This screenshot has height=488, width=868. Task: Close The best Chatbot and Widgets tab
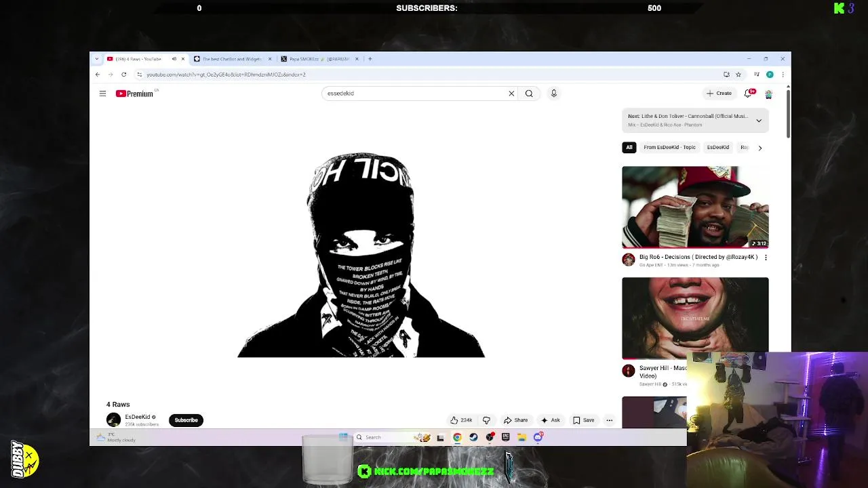tap(270, 59)
